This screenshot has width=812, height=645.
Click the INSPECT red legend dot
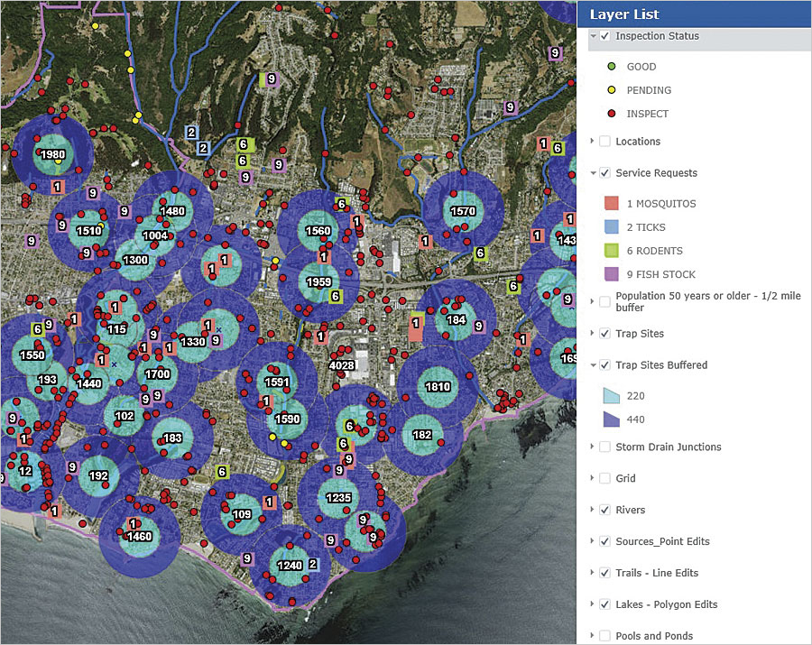click(x=612, y=114)
